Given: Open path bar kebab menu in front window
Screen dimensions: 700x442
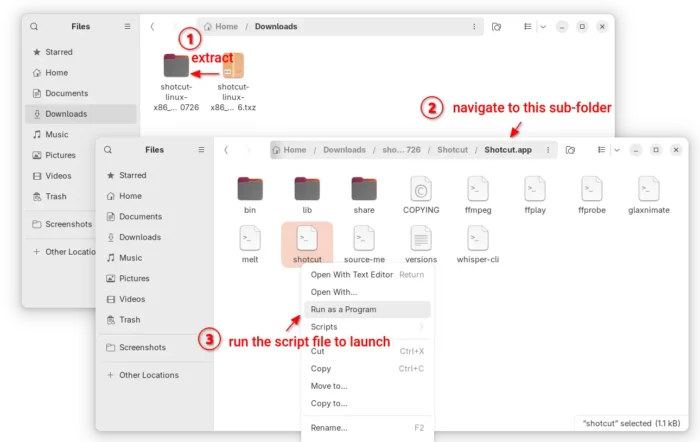Looking at the screenshot, I should 548,150.
